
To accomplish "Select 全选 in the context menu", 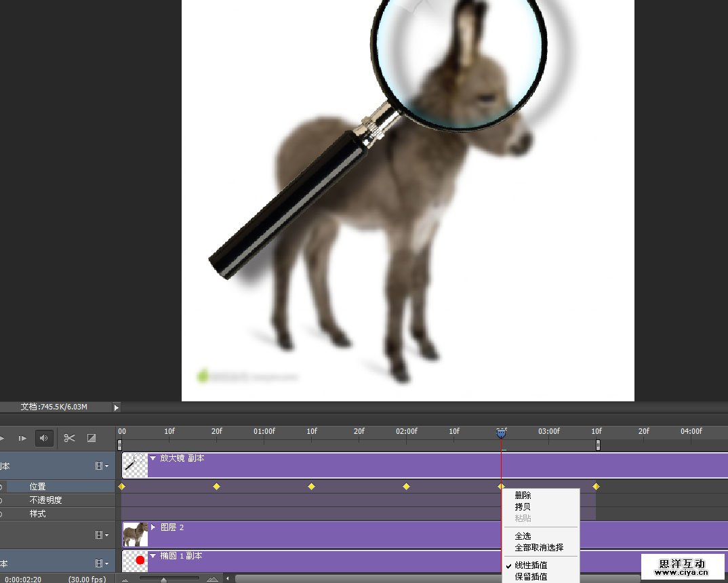I will [x=523, y=536].
